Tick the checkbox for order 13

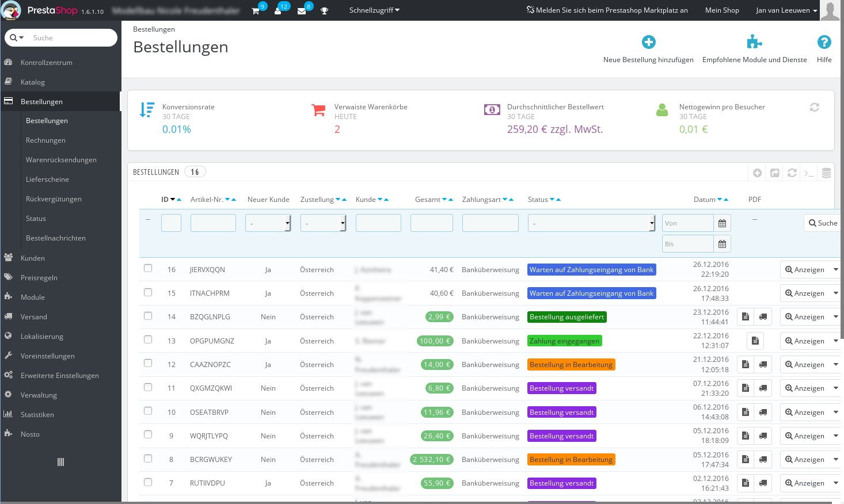coord(148,340)
